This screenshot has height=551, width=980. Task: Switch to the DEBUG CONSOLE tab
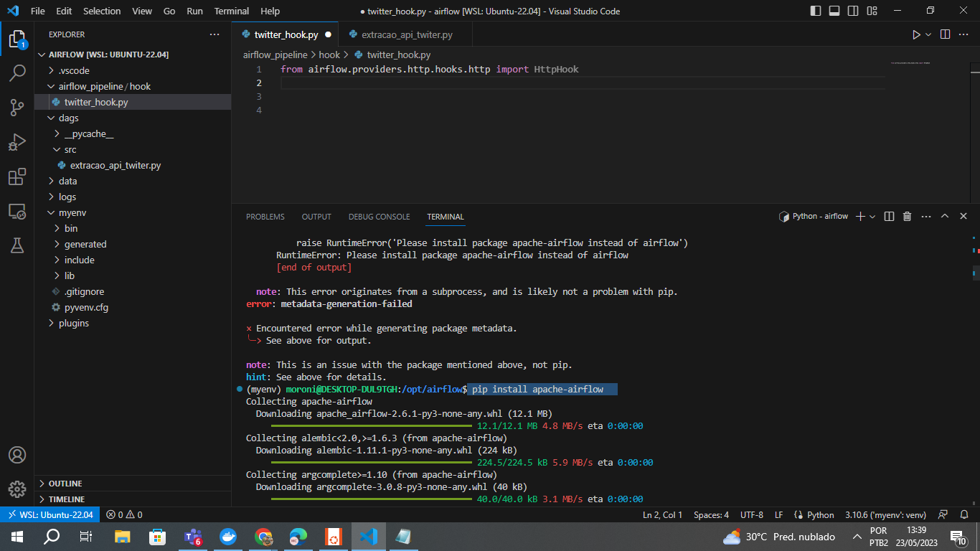pyautogui.click(x=380, y=217)
